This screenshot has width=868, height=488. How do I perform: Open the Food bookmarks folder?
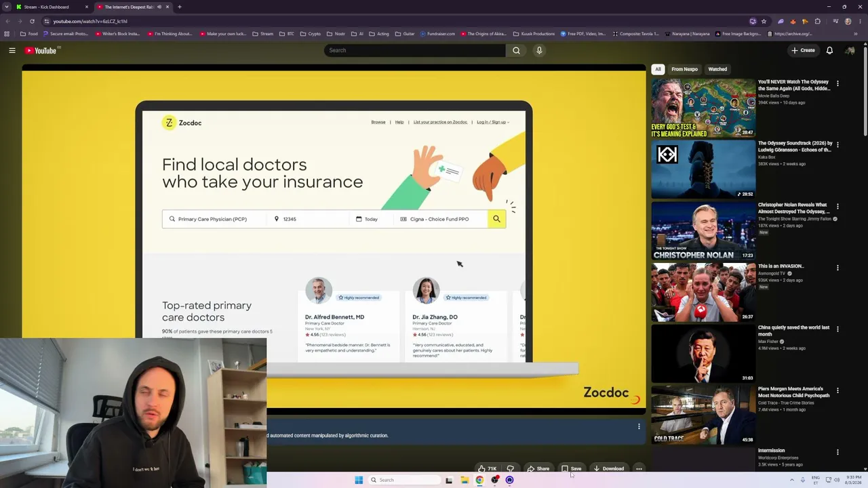[x=29, y=34]
